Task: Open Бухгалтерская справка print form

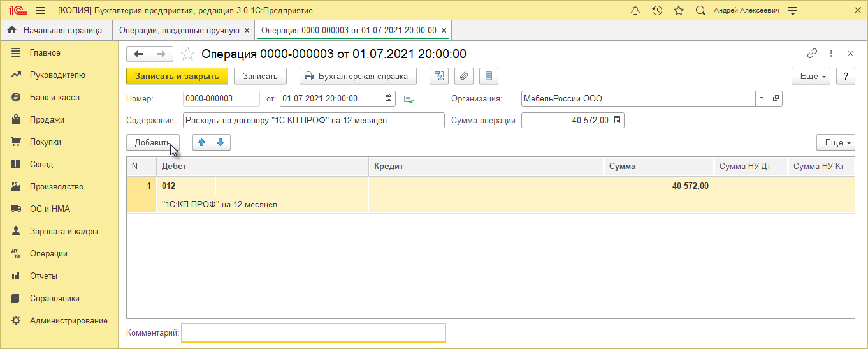Action: (x=358, y=76)
